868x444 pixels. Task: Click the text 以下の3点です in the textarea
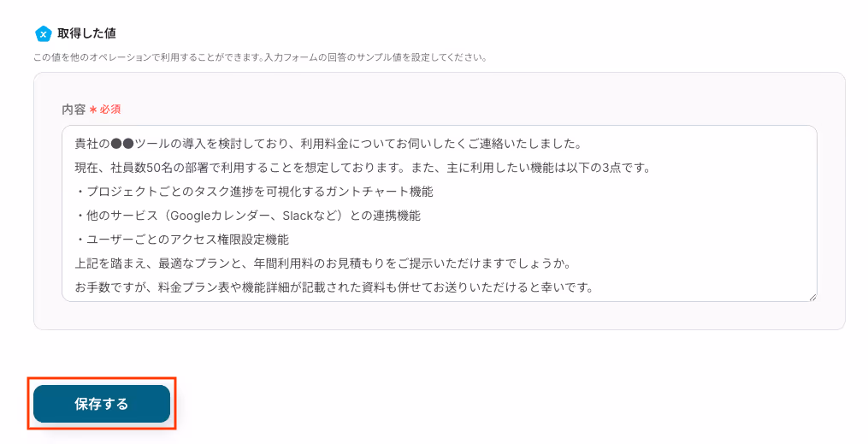608,168
